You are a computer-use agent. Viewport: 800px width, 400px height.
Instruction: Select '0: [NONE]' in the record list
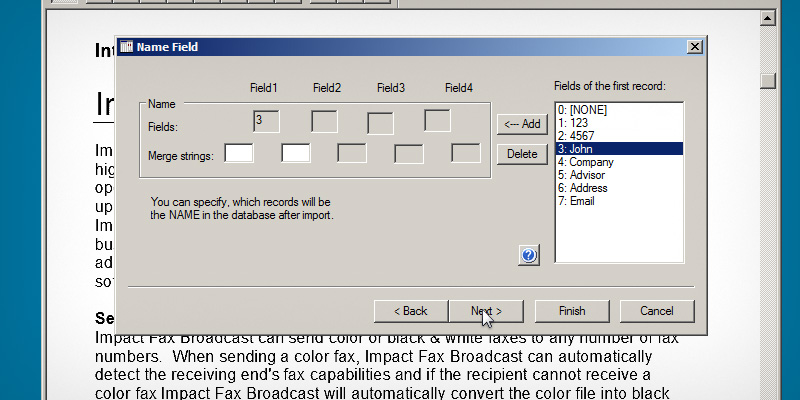(582, 110)
